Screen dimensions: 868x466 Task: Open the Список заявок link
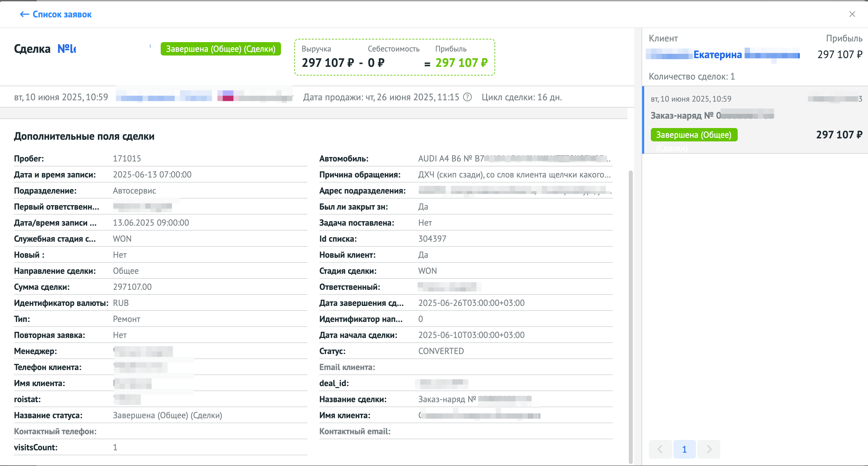[x=62, y=14]
